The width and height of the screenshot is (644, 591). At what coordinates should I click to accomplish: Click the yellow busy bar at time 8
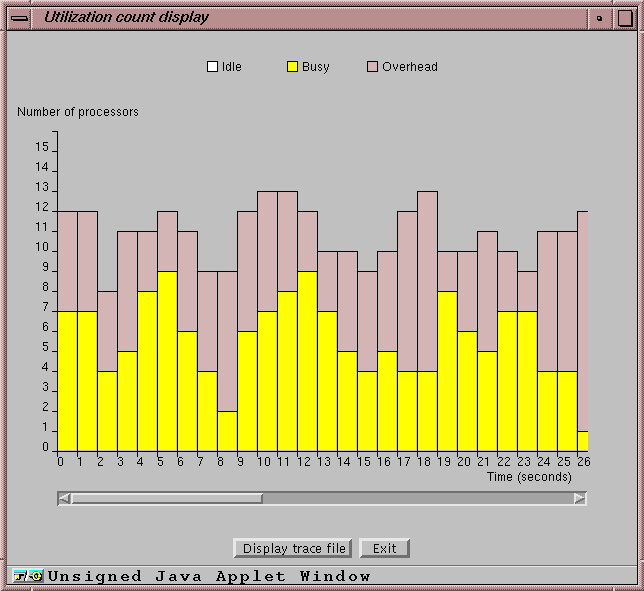point(228,431)
